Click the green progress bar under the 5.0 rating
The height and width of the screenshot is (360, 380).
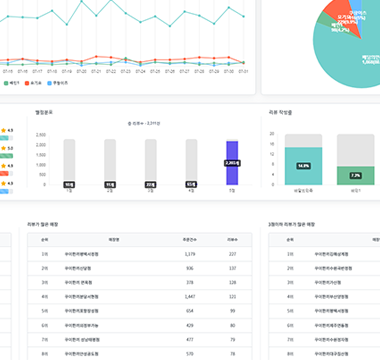pyautogui.click(x=6, y=156)
